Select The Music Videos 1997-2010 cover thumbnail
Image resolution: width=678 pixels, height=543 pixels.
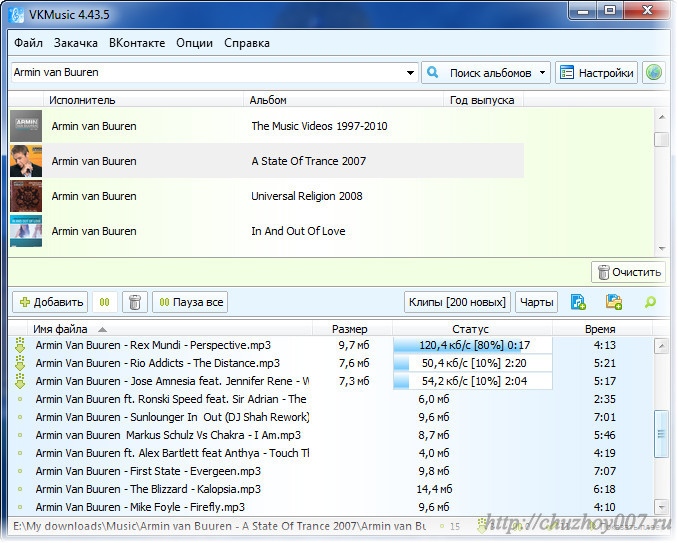click(x=26, y=126)
